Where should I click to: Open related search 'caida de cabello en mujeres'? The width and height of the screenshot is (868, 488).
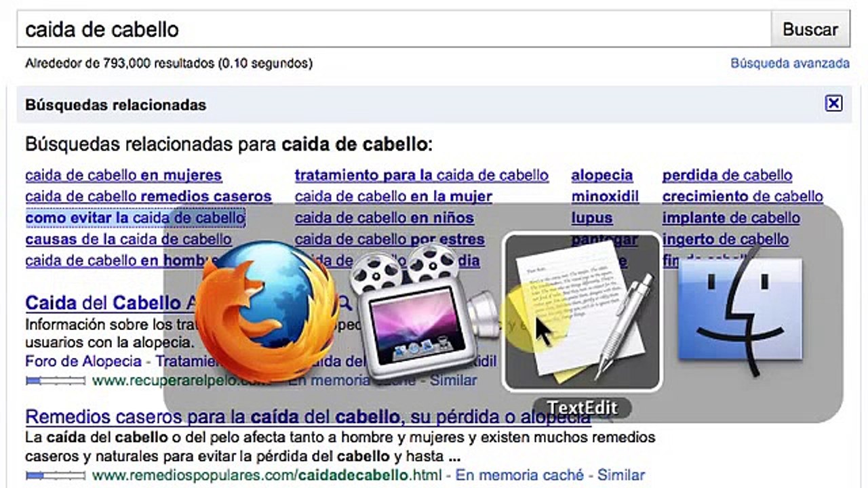pos(123,176)
